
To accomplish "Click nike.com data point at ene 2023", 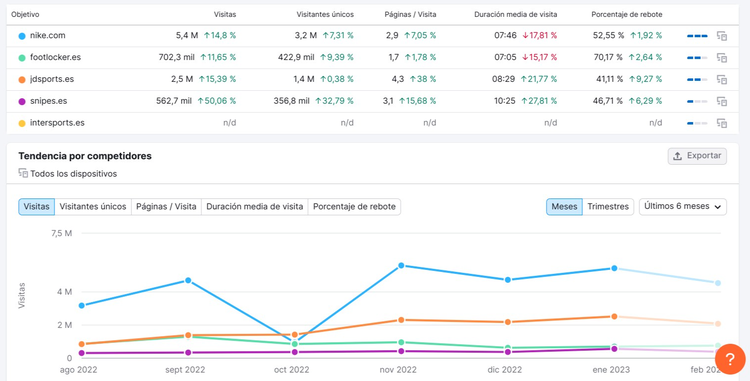I will pyautogui.click(x=614, y=268).
